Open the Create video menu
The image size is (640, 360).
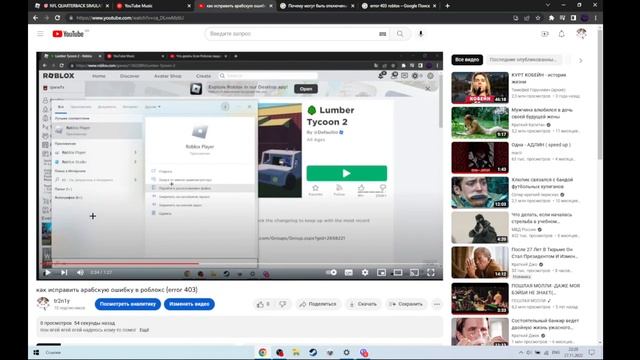[x=545, y=34]
